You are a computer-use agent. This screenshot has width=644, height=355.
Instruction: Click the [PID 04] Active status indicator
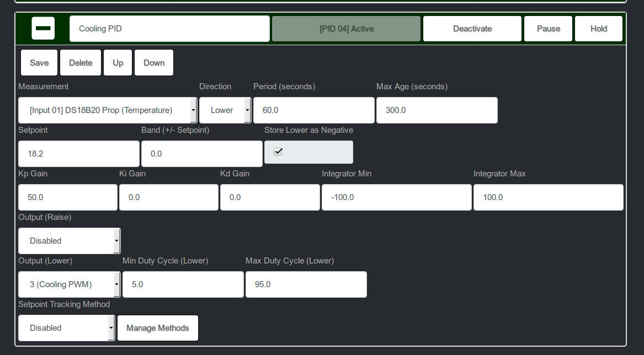[x=346, y=29]
